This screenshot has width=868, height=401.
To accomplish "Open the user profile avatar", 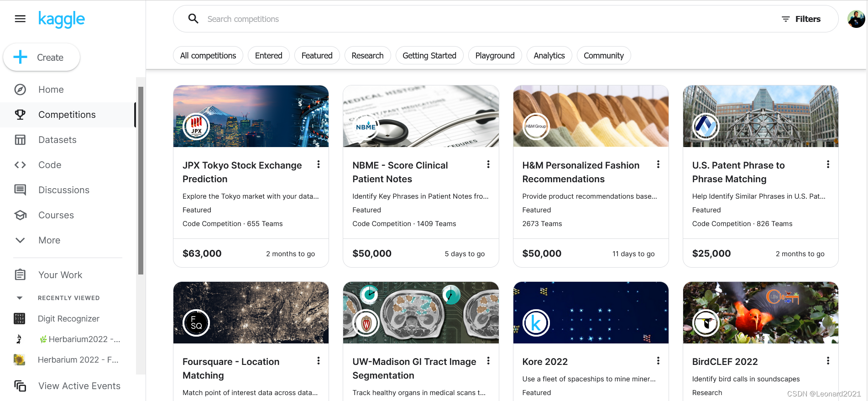I will [856, 19].
